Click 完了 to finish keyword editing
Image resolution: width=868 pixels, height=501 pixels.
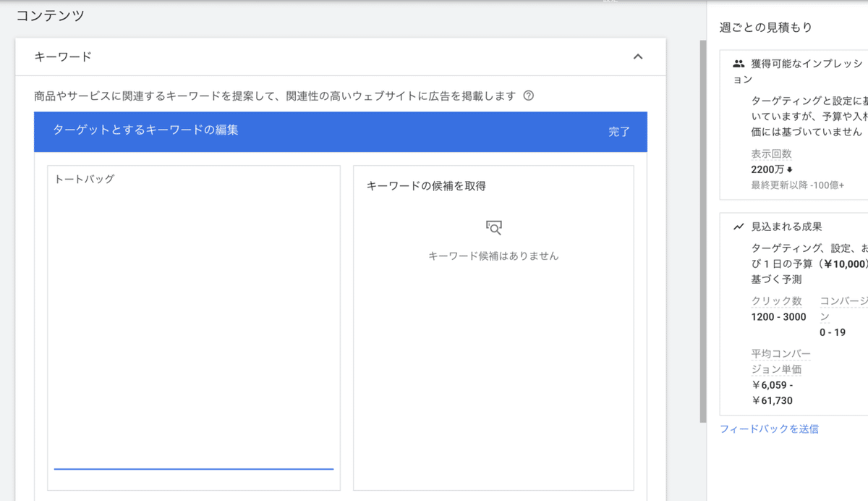[619, 132]
